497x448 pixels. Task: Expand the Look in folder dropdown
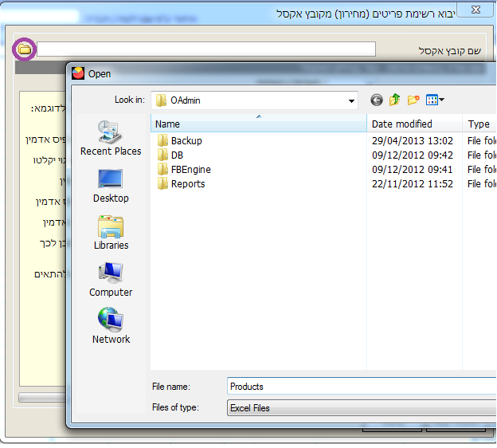click(x=351, y=100)
